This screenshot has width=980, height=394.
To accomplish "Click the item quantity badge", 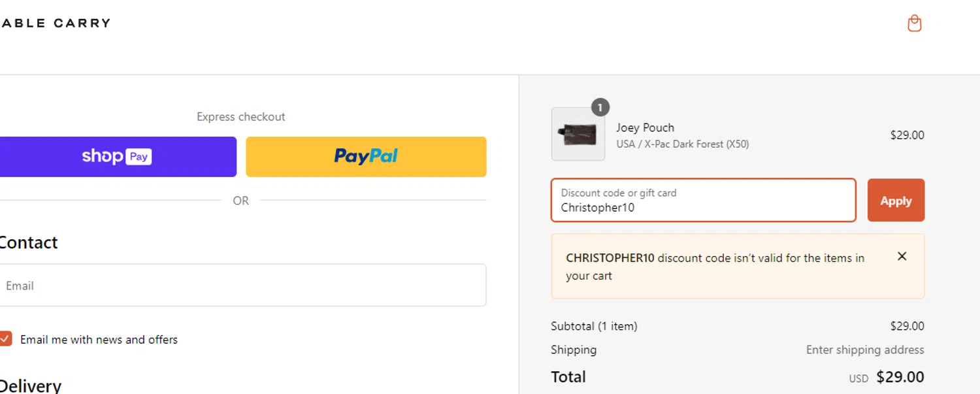I will (600, 107).
